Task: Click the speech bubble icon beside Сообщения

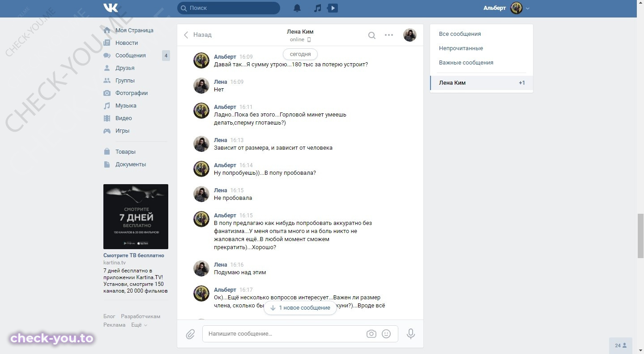Action: (107, 56)
